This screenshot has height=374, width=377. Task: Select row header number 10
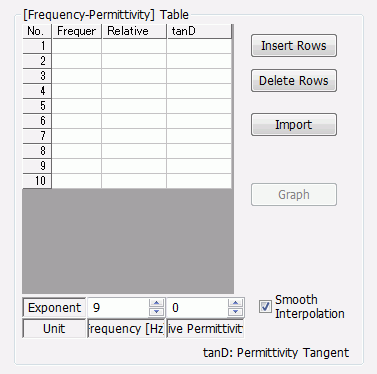coord(37,181)
